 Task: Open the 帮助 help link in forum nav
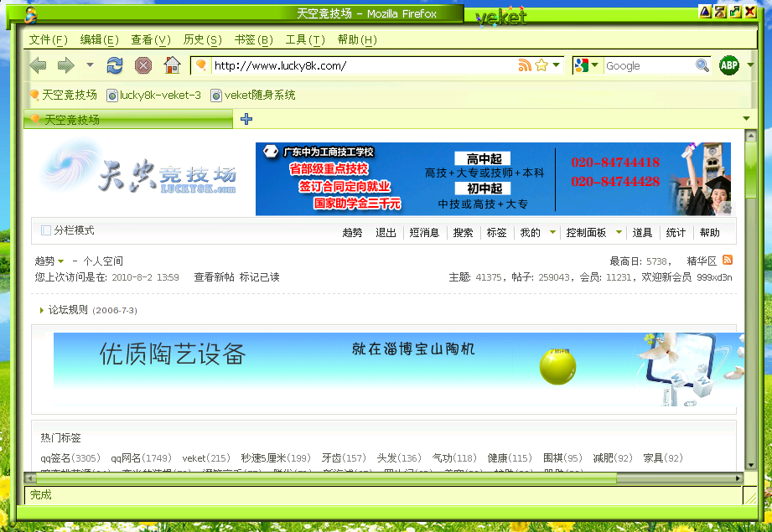(x=709, y=233)
